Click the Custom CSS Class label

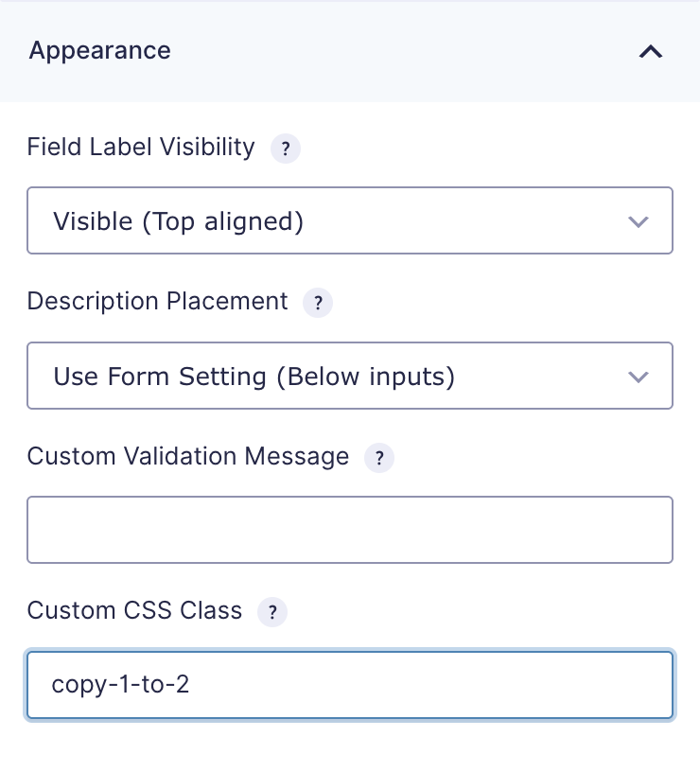pyautogui.click(x=134, y=610)
